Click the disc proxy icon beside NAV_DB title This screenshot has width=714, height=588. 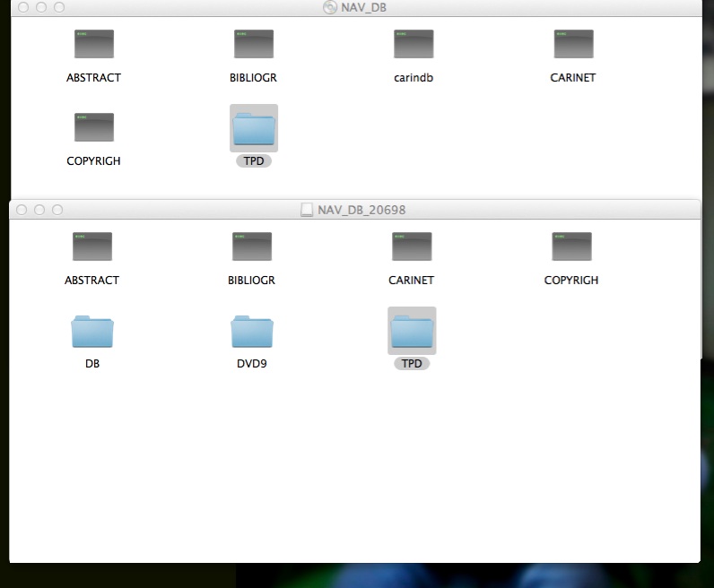click(x=330, y=7)
